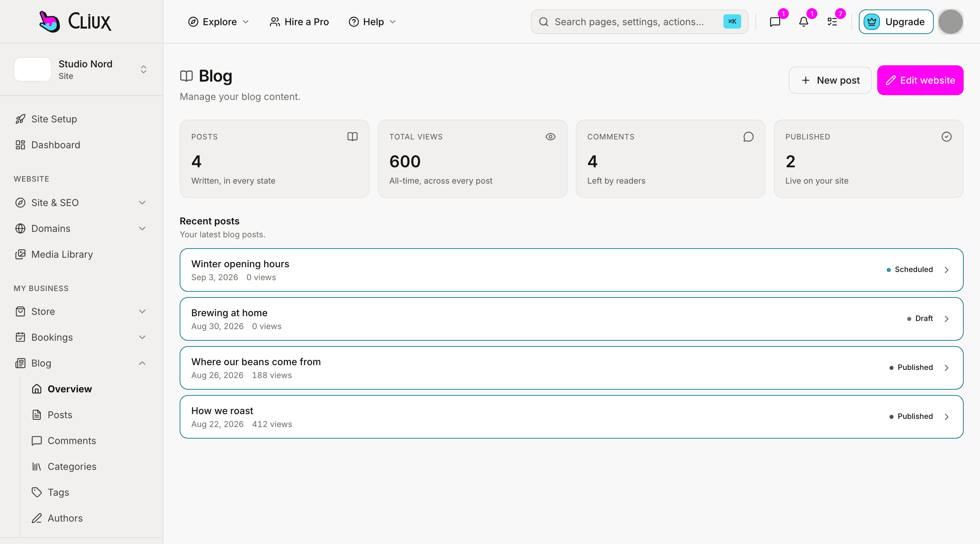Click the Domains globe icon
Image resolution: width=980 pixels, height=544 pixels.
click(20, 228)
